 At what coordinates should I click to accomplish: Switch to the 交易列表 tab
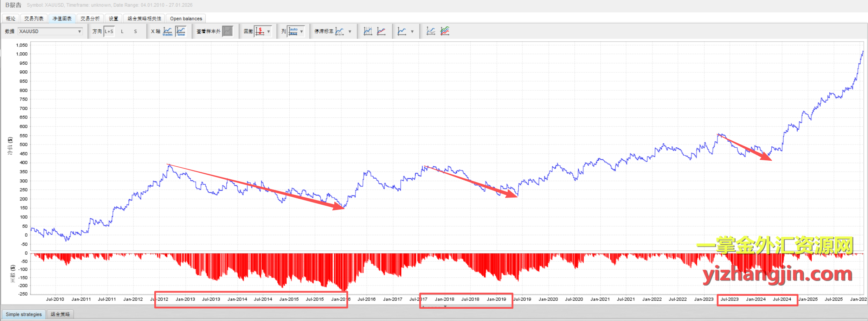coord(34,19)
